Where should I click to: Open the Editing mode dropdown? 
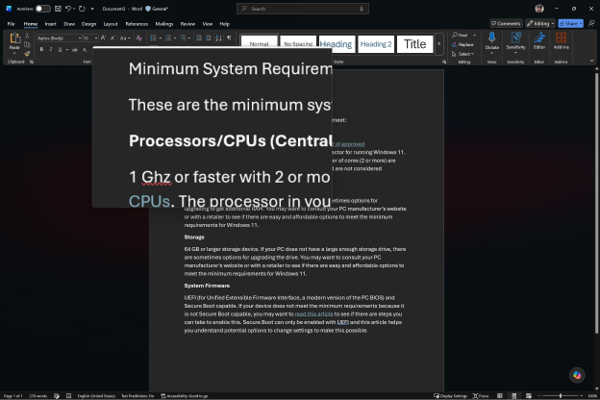pyautogui.click(x=540, y=23)
